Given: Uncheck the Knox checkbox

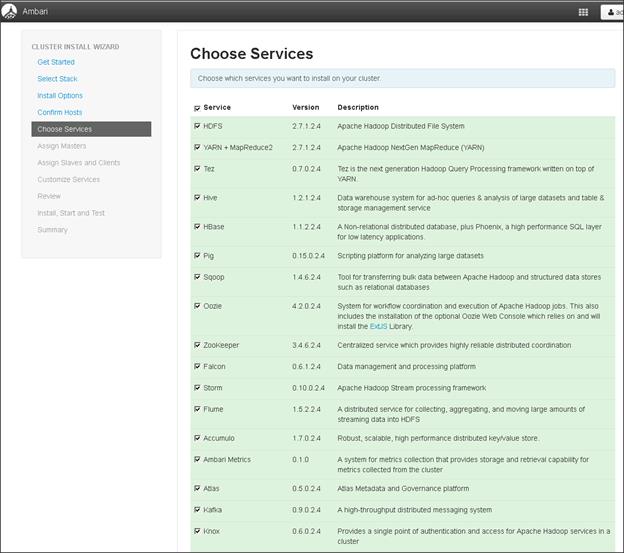Looking at the screenshot, I should coord(197,531).
